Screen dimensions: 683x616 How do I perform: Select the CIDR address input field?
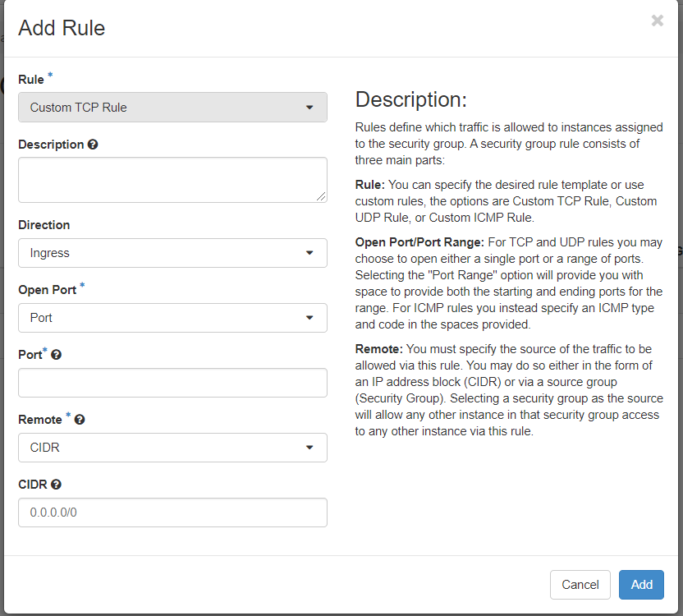pos(172,513)
